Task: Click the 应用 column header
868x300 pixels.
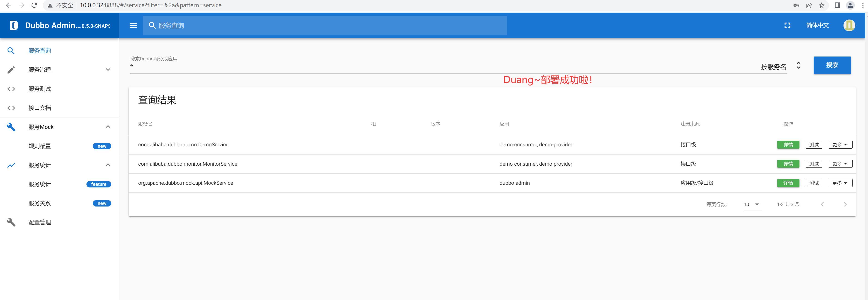Action: tap(504, 124)
